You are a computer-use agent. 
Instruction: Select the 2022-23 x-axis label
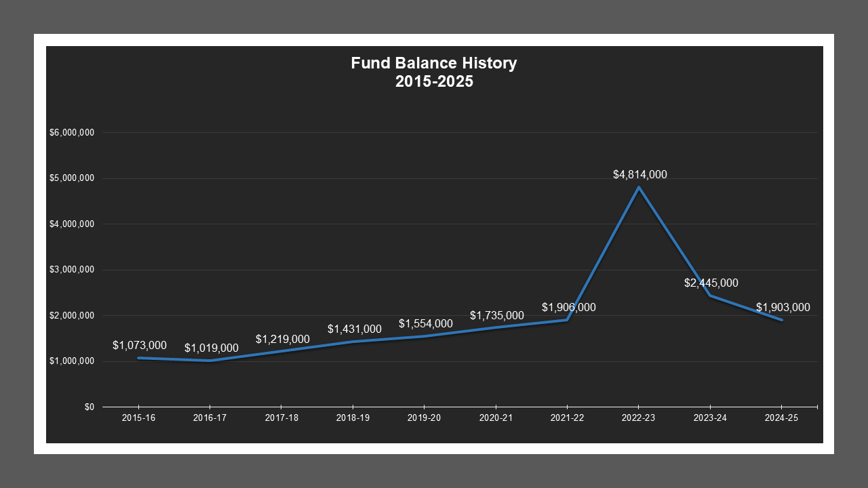(x=638, y=418)
